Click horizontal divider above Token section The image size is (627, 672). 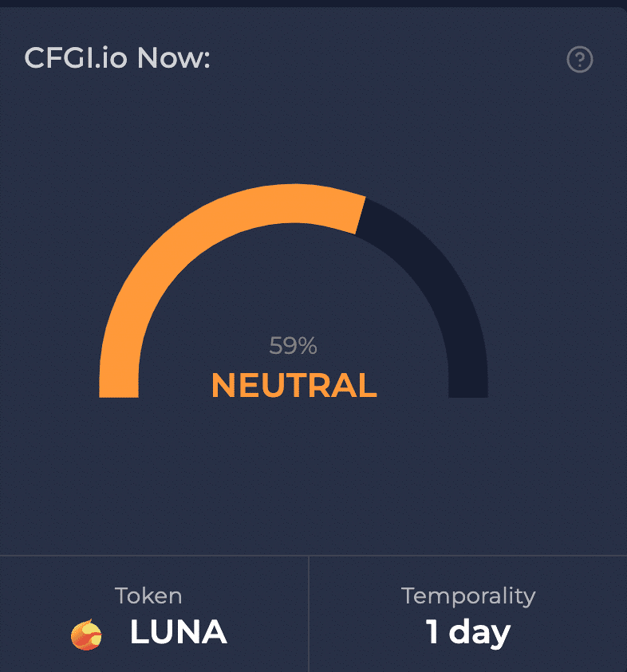(x=313, y=556)
